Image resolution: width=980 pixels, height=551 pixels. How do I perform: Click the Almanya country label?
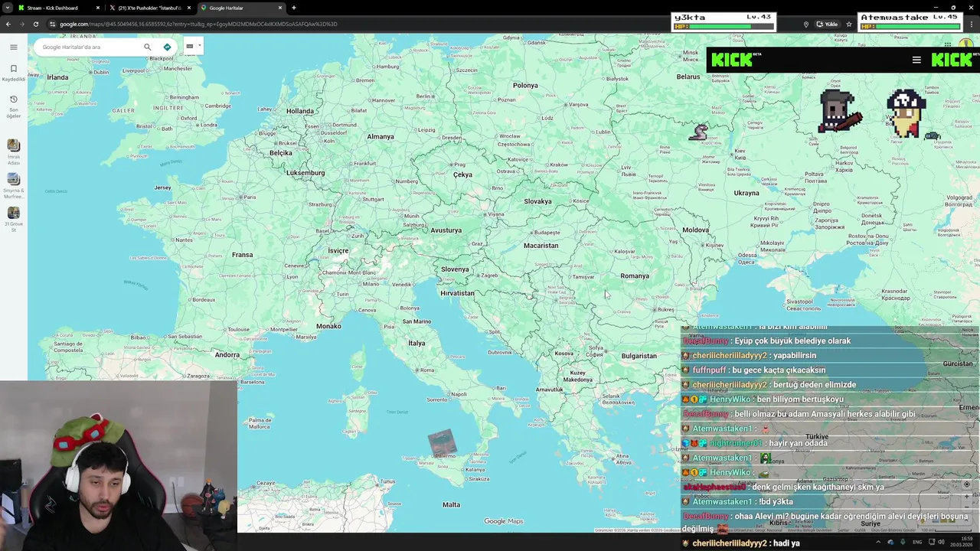point(381,137)
